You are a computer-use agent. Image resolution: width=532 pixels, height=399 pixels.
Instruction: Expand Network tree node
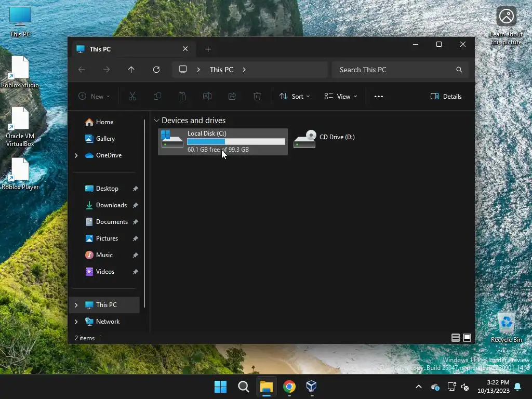coord(76,322)
